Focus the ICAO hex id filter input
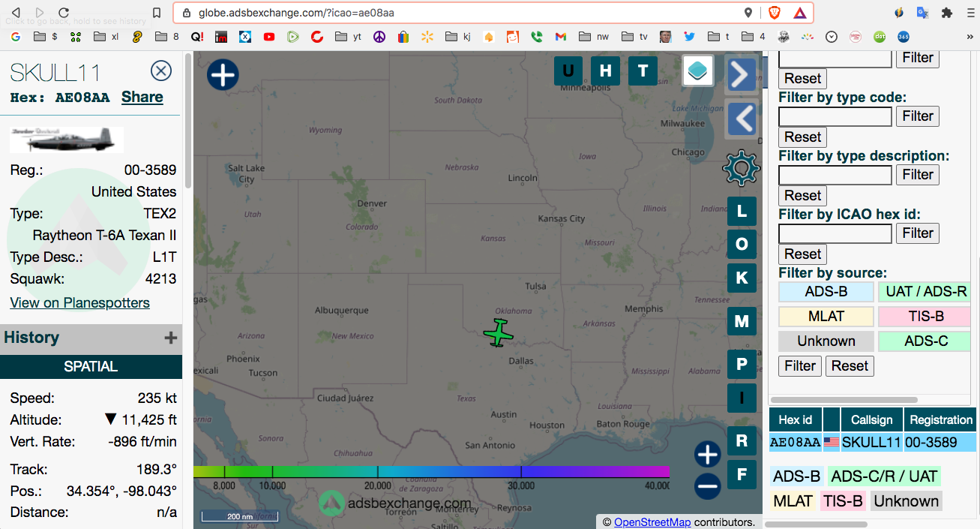This screenshot has width=980, height=529. pos(835,233)
